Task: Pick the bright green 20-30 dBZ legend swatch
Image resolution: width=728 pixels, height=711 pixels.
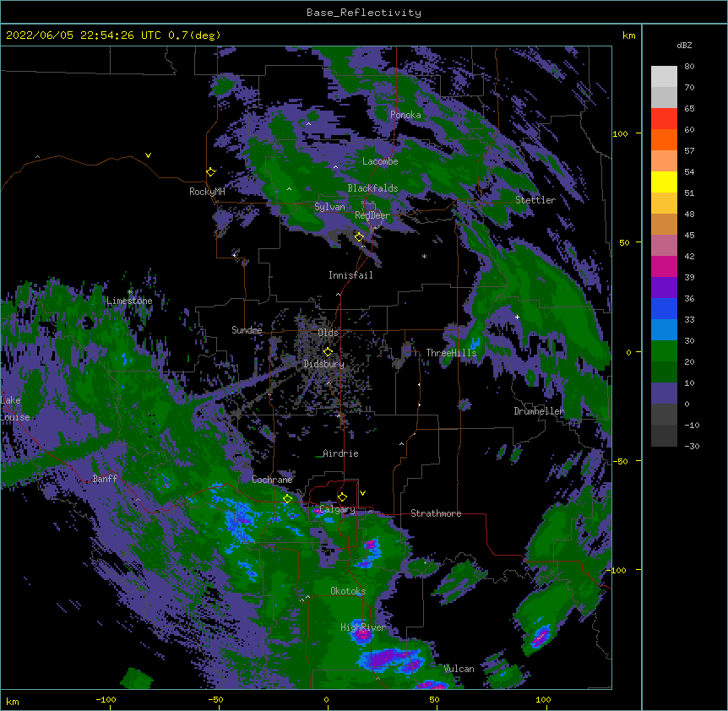Action: pyautogui.click(x=664, y=351)
